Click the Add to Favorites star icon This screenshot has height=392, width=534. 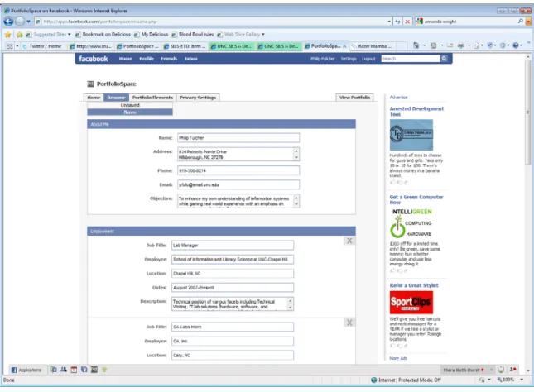(19, 35)
